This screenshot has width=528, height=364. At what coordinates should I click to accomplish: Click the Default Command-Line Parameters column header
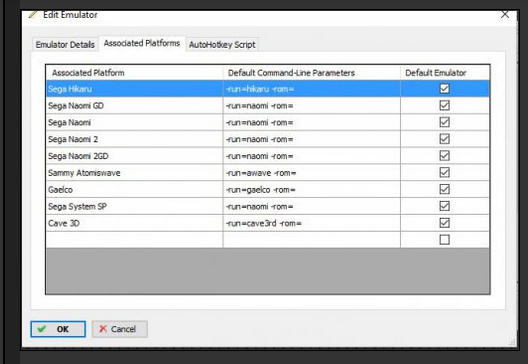311,73
